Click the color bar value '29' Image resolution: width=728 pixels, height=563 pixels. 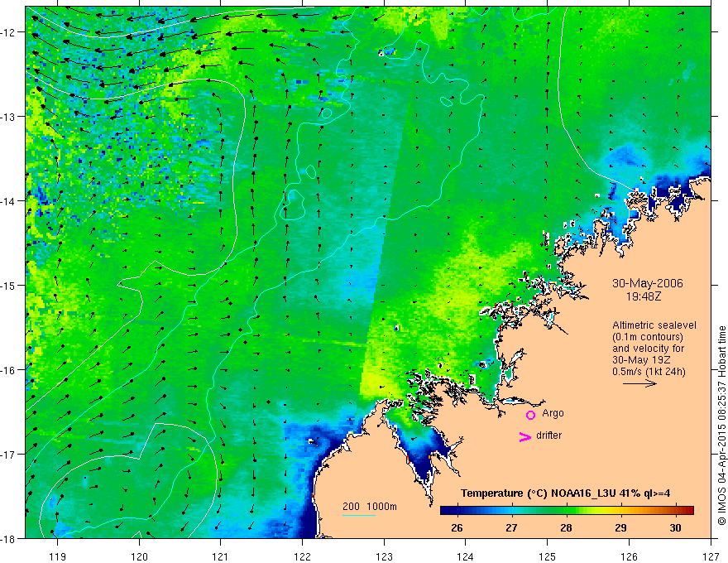(x=620, y=527)
